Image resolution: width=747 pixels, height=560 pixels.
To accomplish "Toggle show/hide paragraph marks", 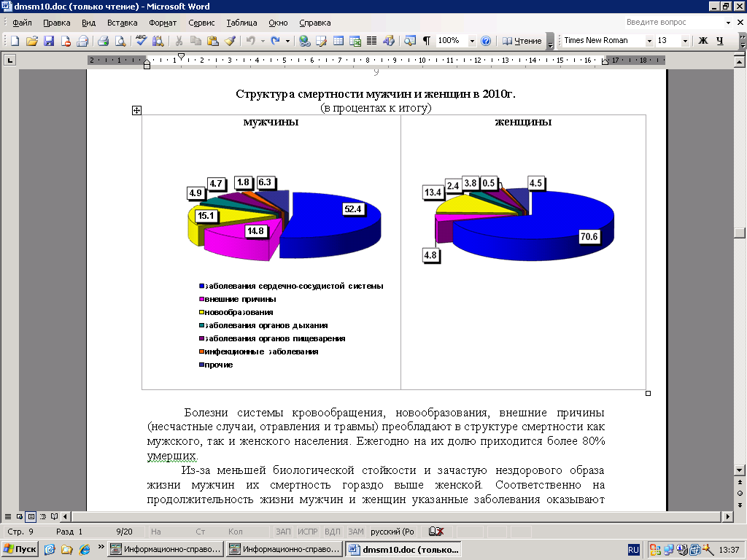I will point(426,41).
